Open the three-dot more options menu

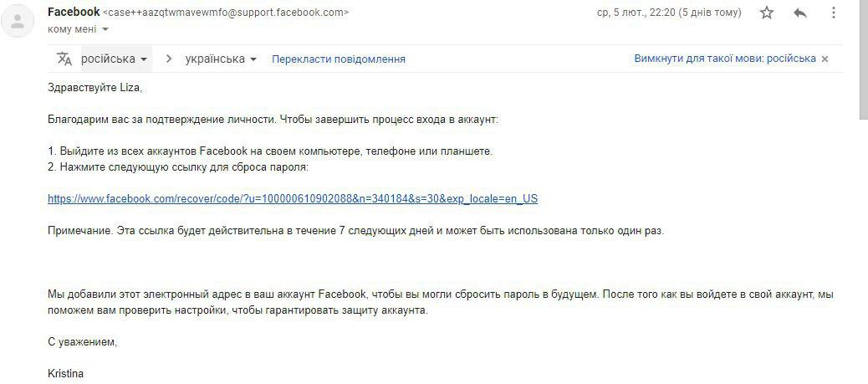click(x=833, y=13)
